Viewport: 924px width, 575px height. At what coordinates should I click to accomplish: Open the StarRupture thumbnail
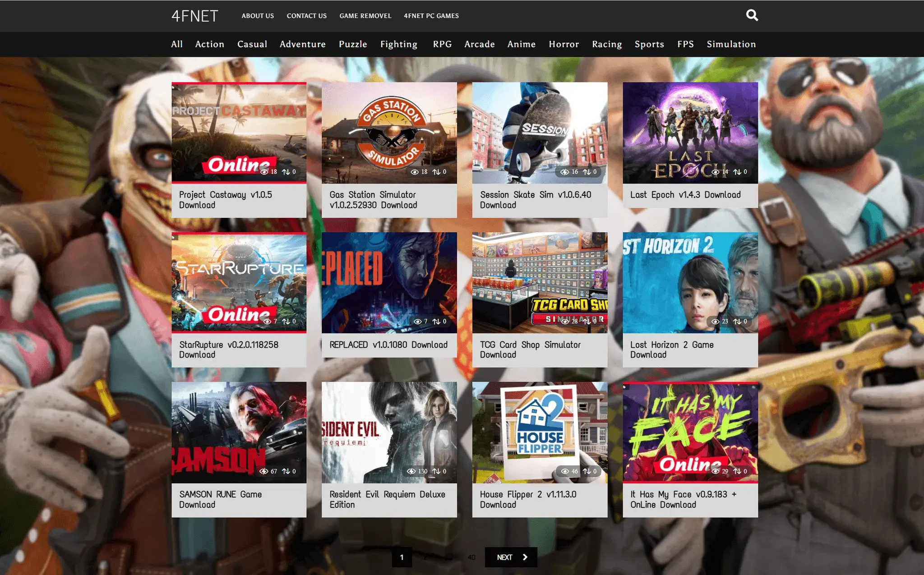pyautogui.click(x=239, y=283)
